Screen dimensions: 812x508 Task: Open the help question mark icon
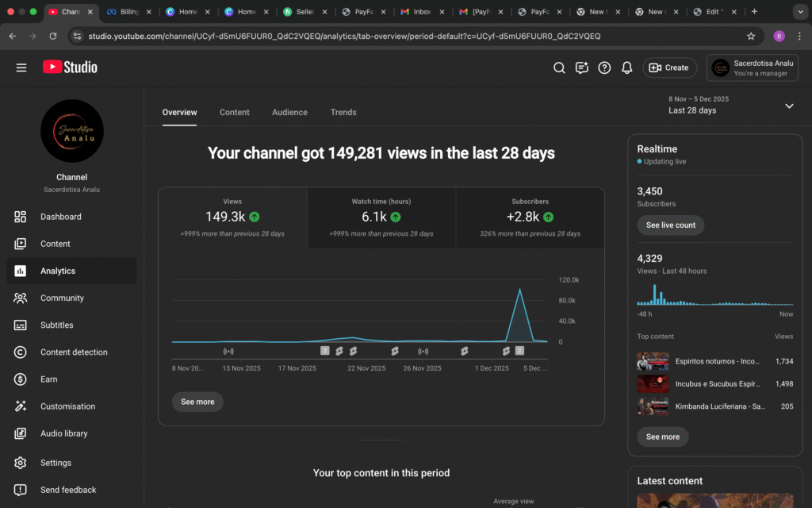click(604, 67)
